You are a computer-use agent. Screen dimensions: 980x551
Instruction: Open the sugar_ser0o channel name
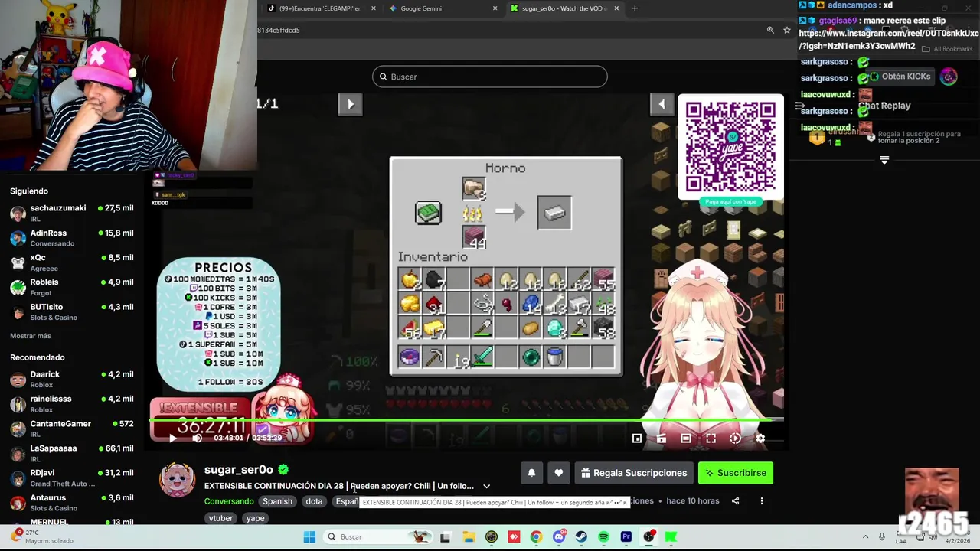(x=239, y=470)
